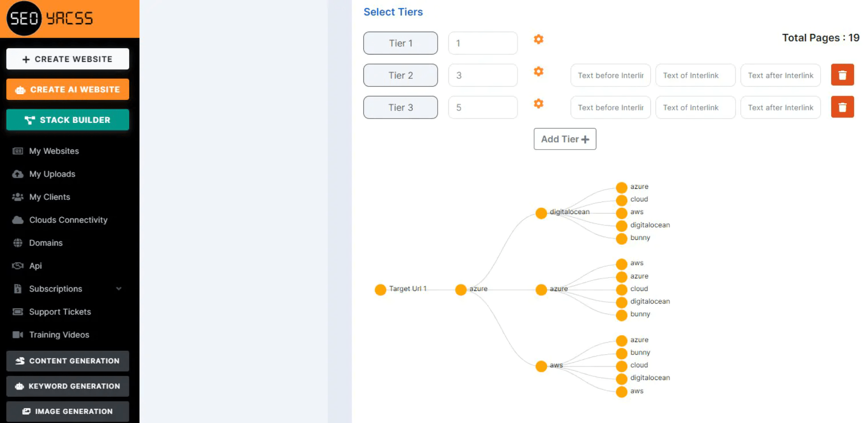Expand the Subscriptions menu chevron
Screen dimensions: 868x423
[x=119, y=289]
